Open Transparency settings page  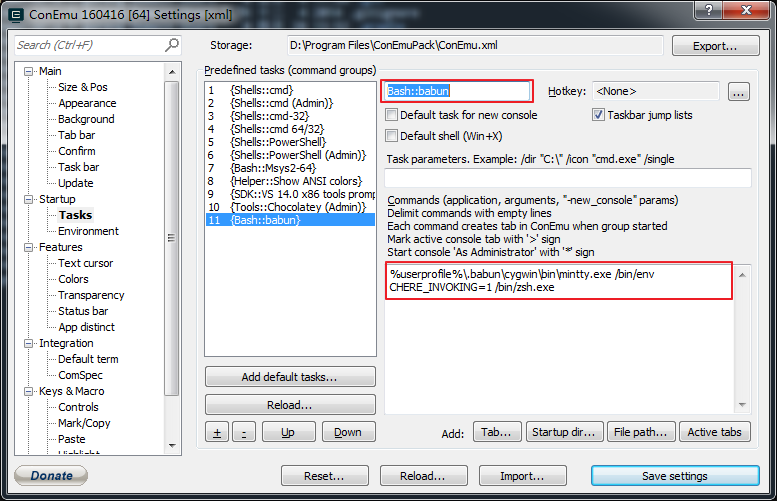91,295
